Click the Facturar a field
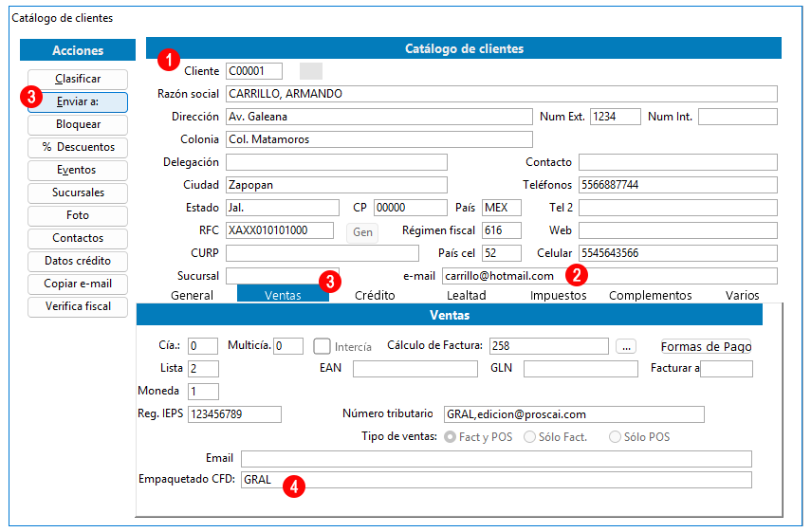This screenshot has width=811, height=532. (727, 369)
